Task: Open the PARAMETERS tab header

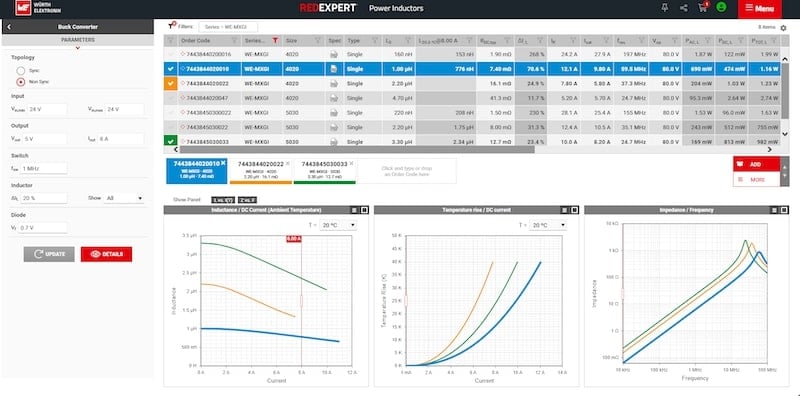Action: [78, 40]
